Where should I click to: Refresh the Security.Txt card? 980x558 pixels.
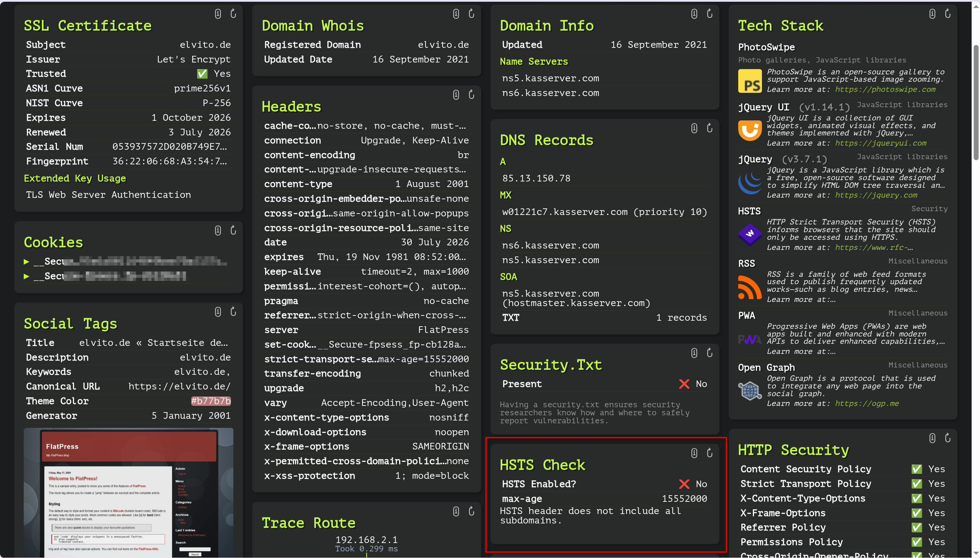[710, 353]
